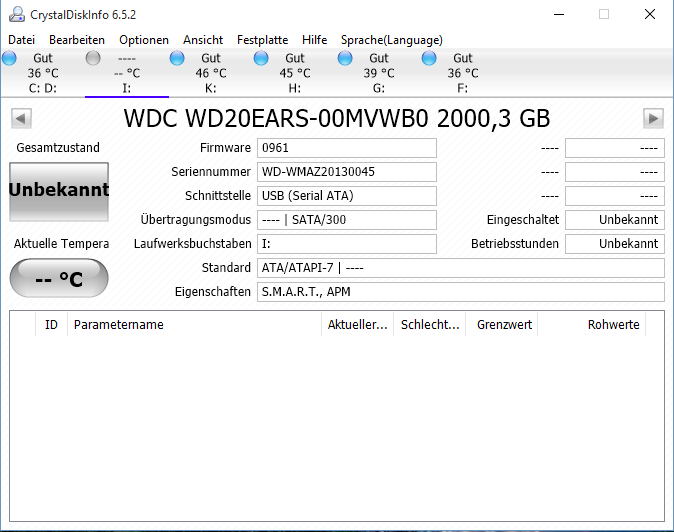Click the Betriebsstunden label

pyautogui.click(x=515, y=244)
